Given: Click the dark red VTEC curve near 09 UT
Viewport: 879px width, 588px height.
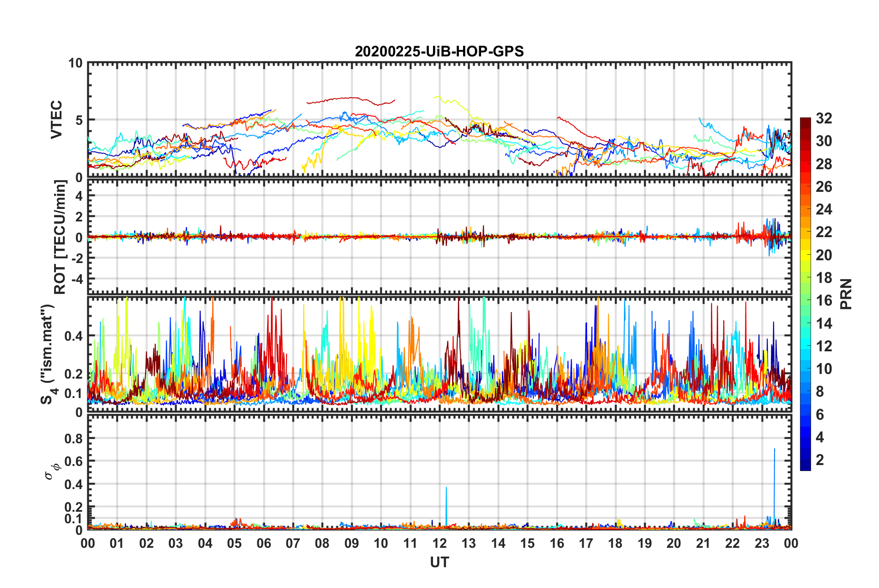Looking at the screenshot, I should [351, 98].
